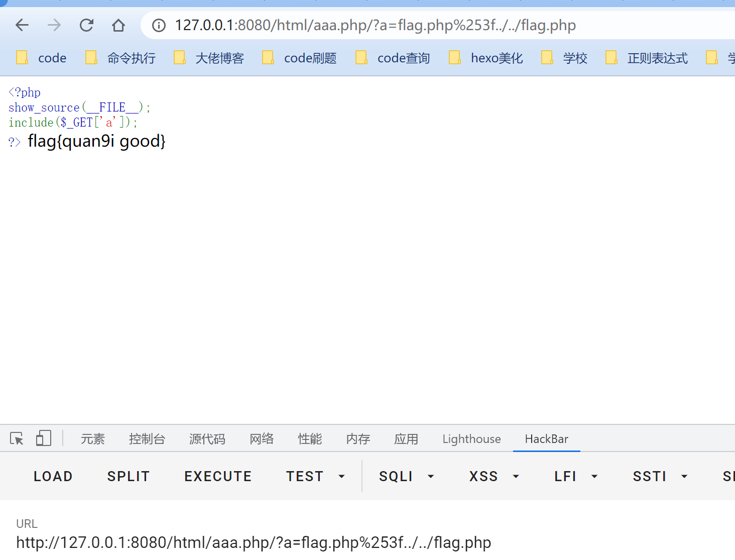
Task: Open the code bookmark folder
Action: 42,58
